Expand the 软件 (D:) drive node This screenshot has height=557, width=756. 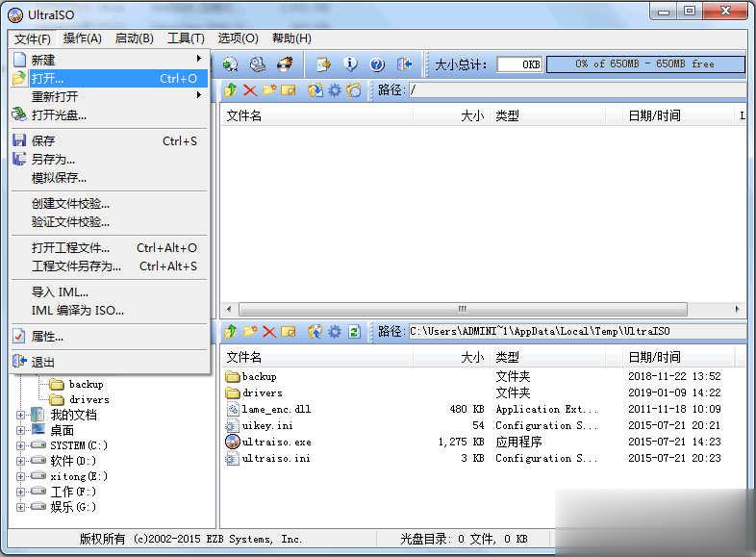pos(20,461)
